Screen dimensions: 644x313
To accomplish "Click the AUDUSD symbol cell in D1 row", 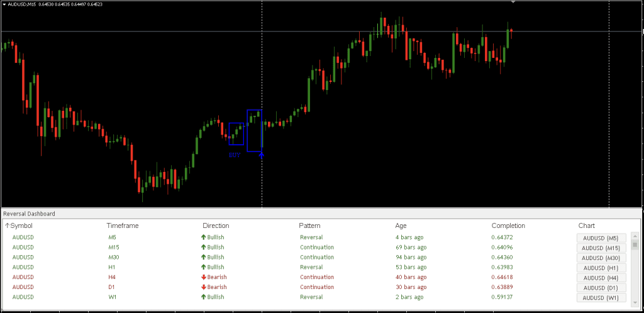I will 23,287.
